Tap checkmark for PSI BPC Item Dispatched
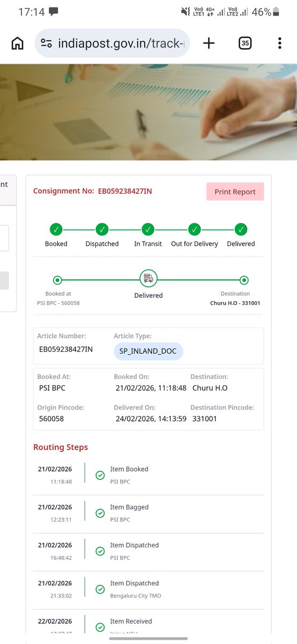Image resolution: width=297 pixels, height=644 pixels. [x=100, y=551]
